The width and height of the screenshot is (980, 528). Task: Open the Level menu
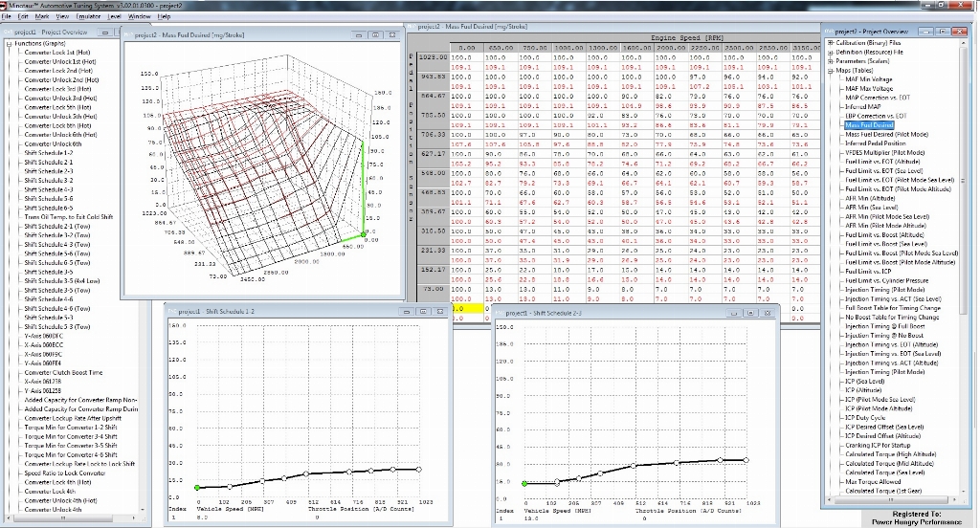pyautogui.click(x=115, y=16)
